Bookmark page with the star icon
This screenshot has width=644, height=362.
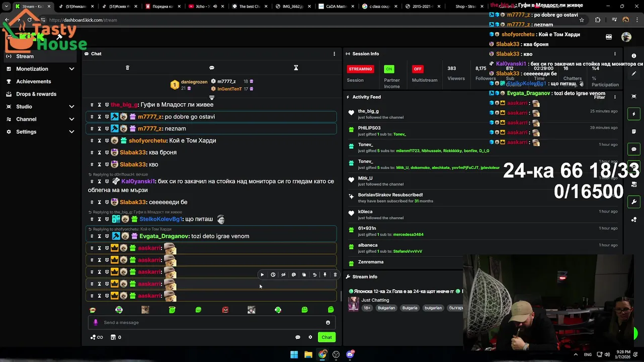tap(582, 20)
